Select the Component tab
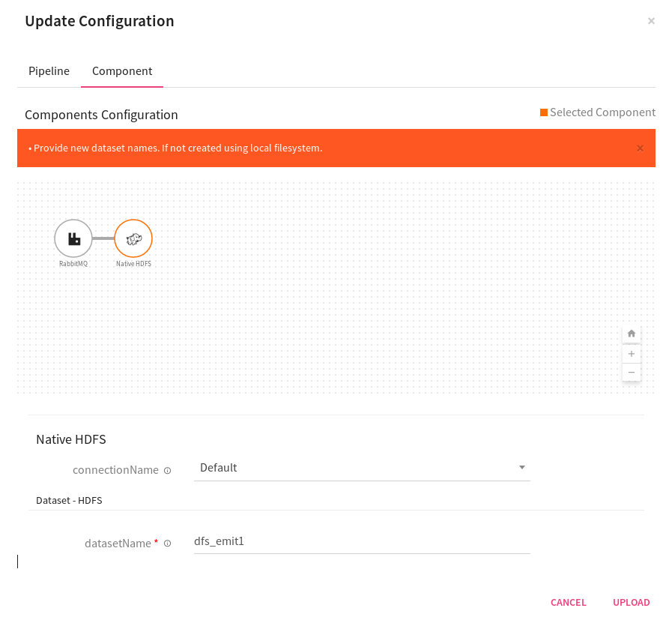 click(122, 71)
